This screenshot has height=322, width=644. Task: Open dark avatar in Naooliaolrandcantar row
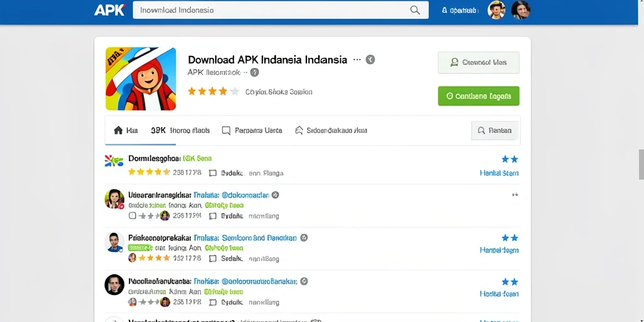114,285
